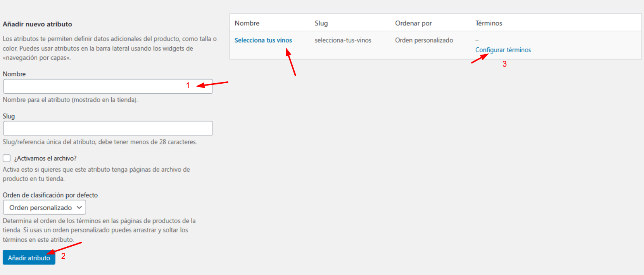Viewport: 644px width, 275px height.
Task: Click the Nombre column header
Action: [247, 23]
